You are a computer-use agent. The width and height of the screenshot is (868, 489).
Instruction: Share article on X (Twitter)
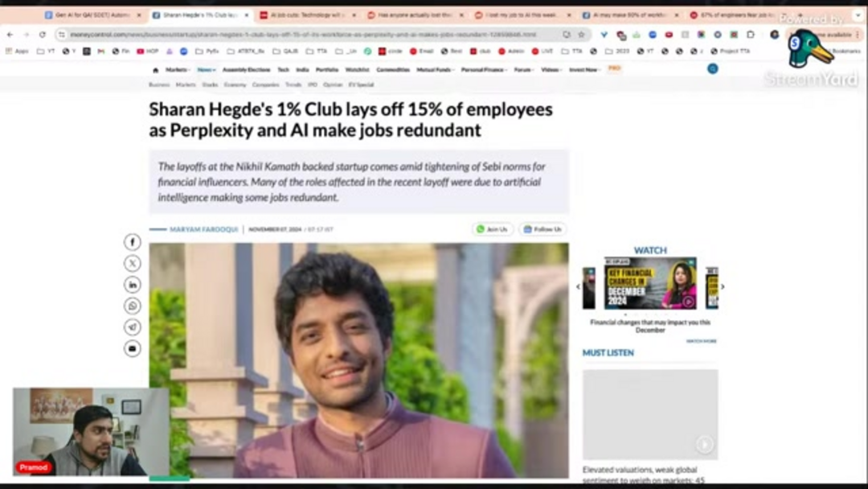coord(133,263)
